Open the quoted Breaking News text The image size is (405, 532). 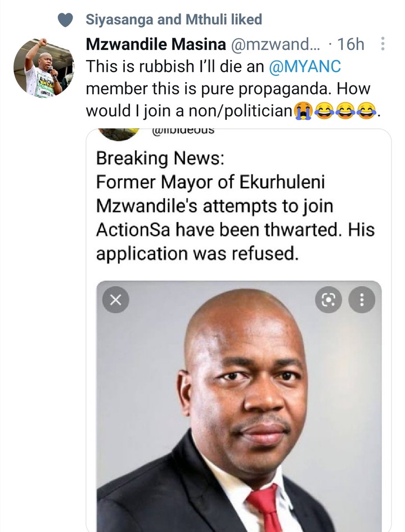point(235,206)
